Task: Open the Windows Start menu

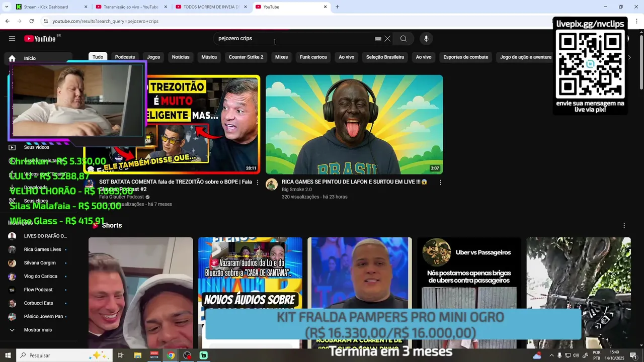Action: point(8,355)
